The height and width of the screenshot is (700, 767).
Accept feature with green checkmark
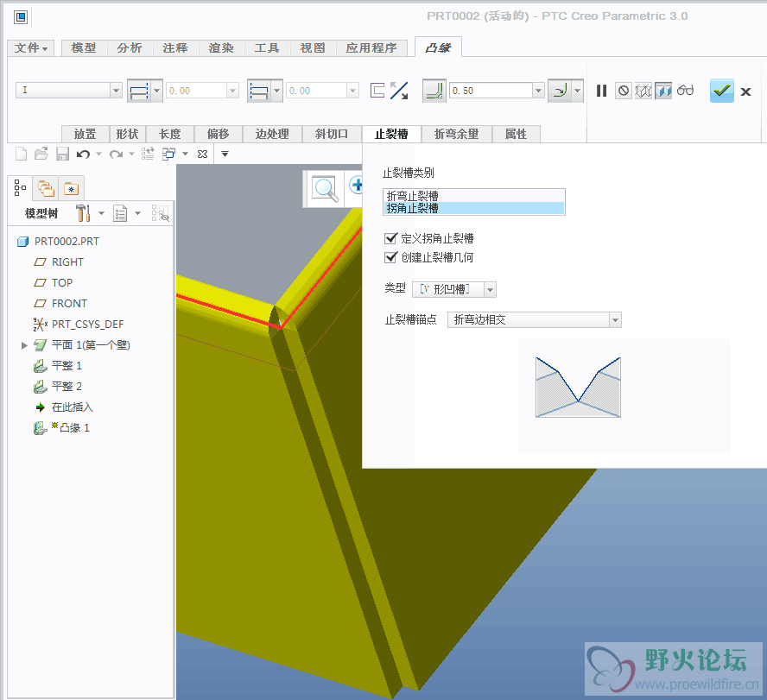[721, 91]
